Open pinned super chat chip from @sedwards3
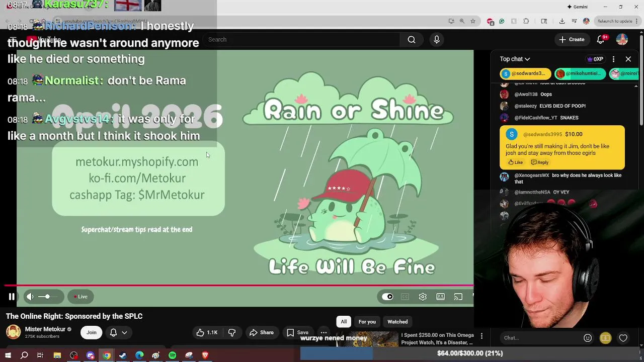 coord(525,73)
